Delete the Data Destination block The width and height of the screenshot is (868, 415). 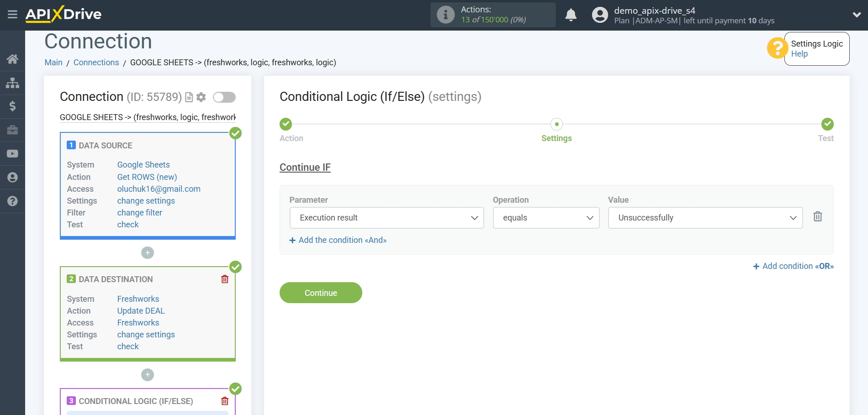pos(225,279)
